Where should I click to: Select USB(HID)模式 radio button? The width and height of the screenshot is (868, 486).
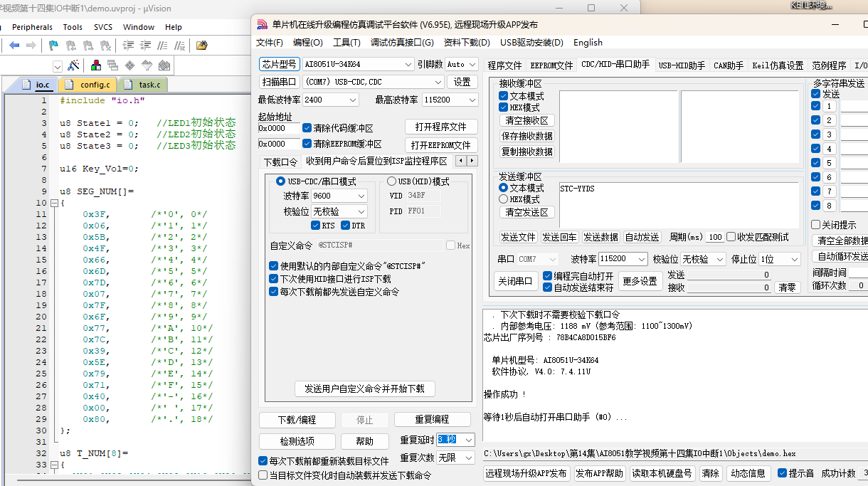(391, 181)
